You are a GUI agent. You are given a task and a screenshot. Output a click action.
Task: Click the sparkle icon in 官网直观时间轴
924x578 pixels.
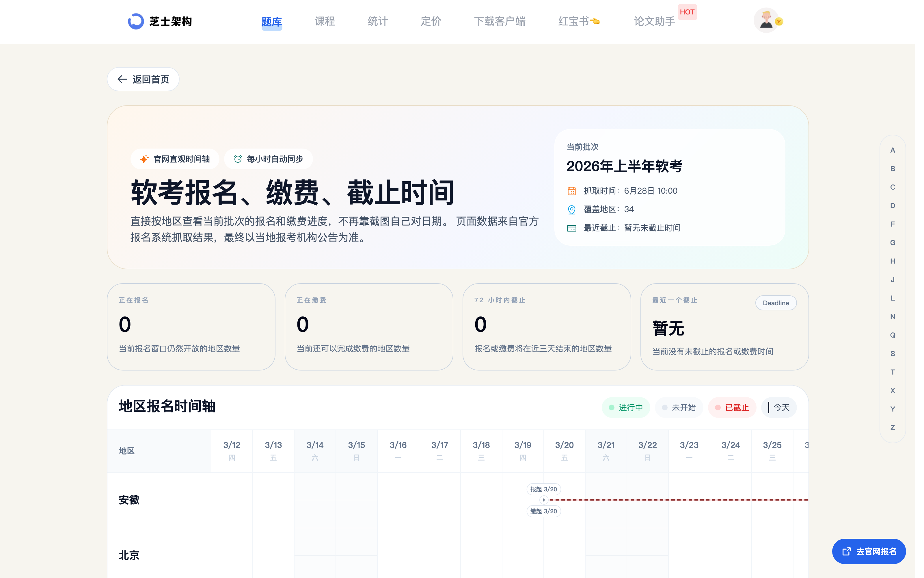click(144, 159)
